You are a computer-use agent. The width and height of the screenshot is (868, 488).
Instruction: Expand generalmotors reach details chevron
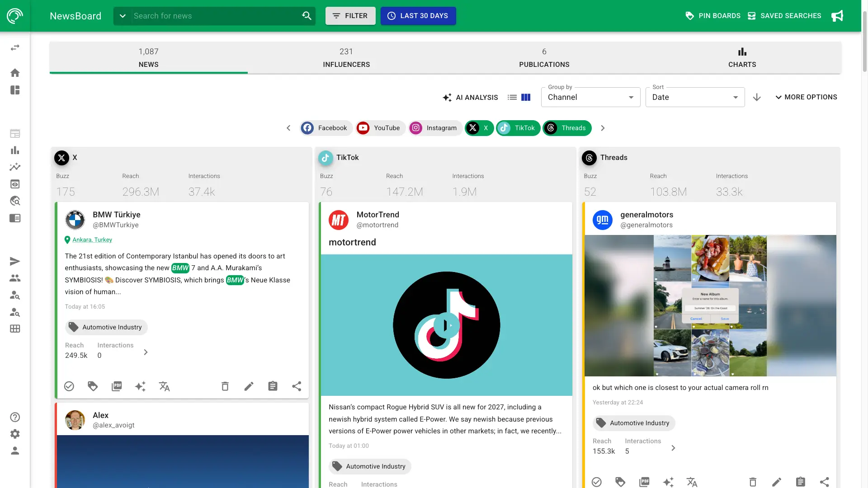click(673, 448)
